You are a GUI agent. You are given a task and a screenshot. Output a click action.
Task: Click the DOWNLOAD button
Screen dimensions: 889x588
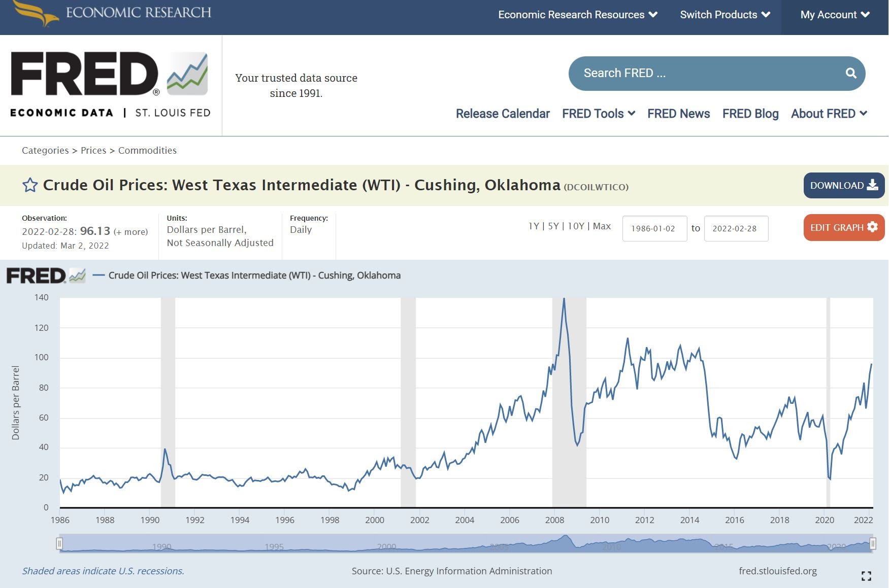click(844, 185)
